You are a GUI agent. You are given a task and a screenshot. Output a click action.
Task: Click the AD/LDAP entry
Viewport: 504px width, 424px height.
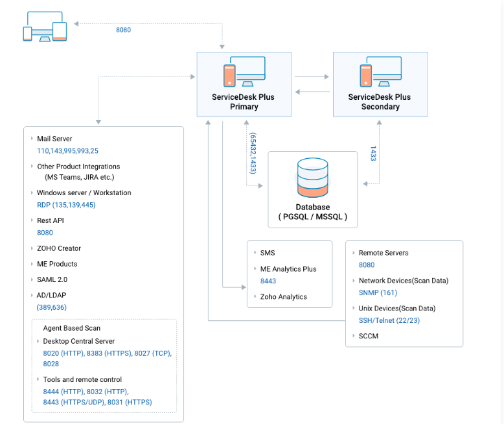51,295
